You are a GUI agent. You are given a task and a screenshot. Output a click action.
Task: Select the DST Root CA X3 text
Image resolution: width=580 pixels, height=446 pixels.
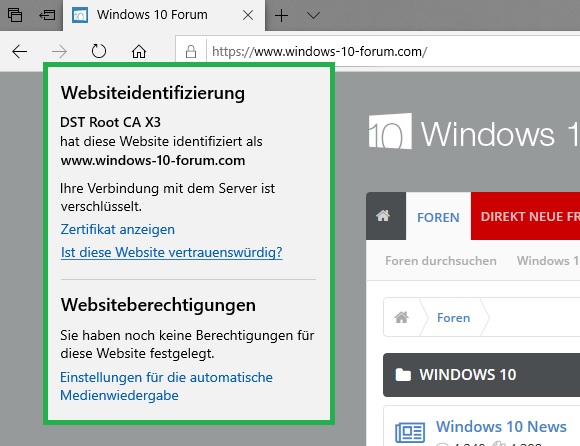[x=110, y=122]
